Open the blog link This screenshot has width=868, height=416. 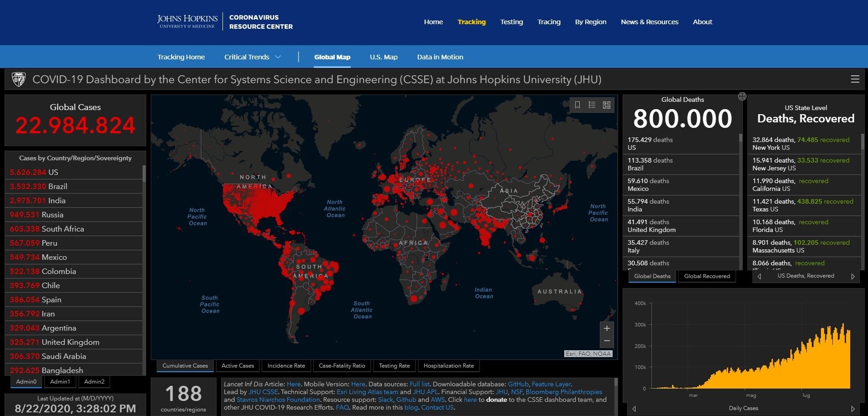(411, 408)
